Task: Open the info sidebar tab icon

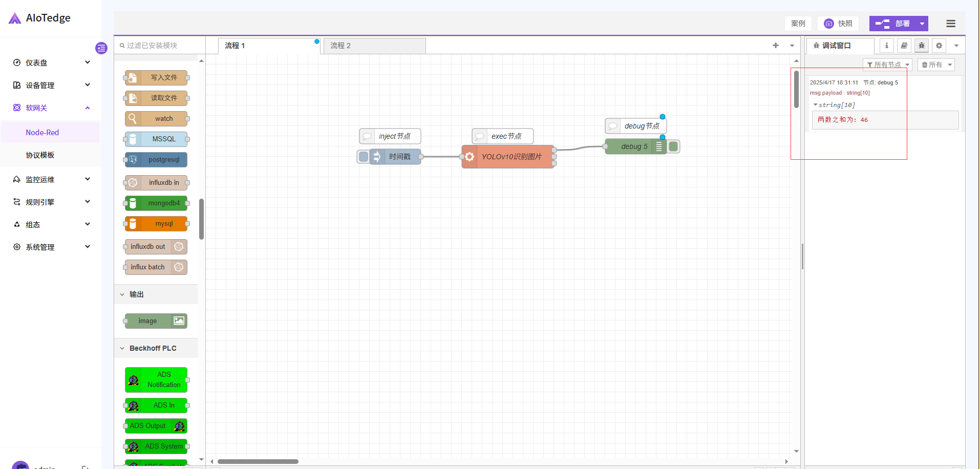Action: tap(886, 46)
